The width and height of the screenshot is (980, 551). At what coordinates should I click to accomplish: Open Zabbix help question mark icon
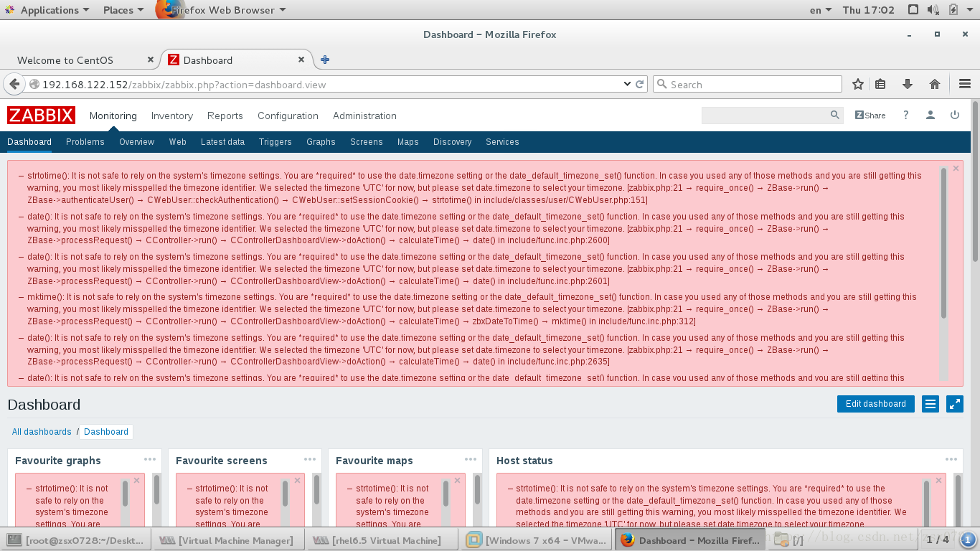click(x=906, y=115)
